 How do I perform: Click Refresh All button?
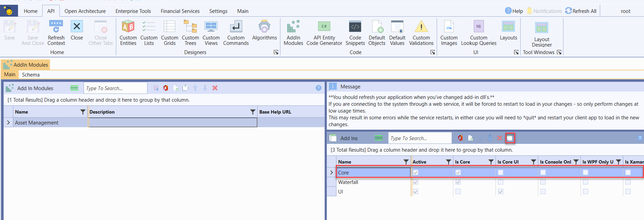tap(581, 11)
